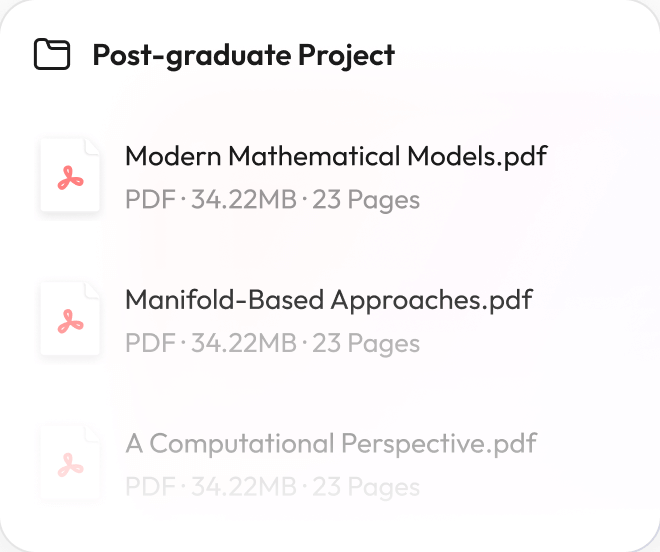This screenshot has width=660, height=552.
Task: Click the folded corner of the Modern Mathematical Models icon
Action: pos(92,146)
